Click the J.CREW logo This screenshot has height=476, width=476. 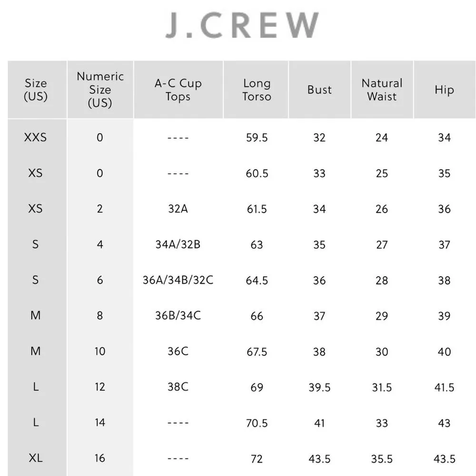click(242, 26)
